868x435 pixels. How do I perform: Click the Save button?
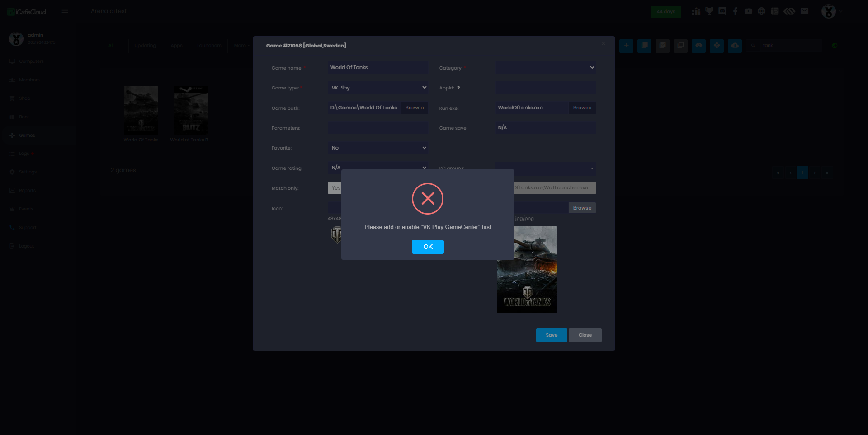[551, 335]
